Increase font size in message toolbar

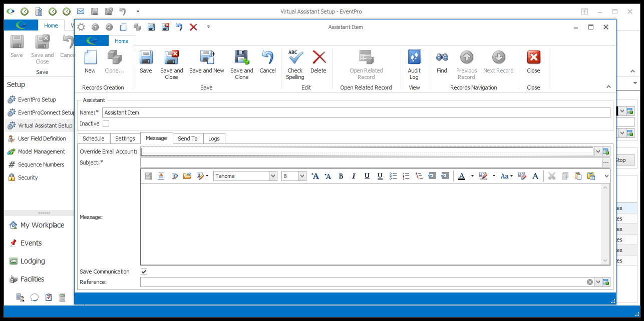pos(315,176)
